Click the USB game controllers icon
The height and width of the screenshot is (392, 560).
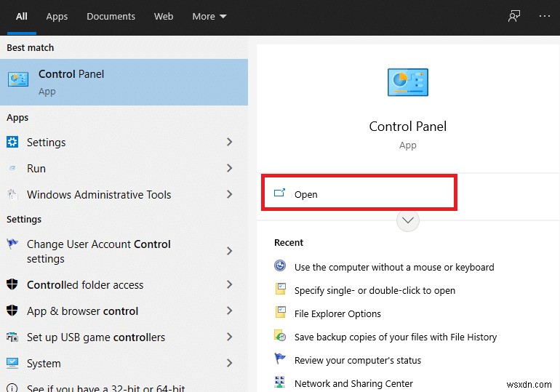point(12,337)
